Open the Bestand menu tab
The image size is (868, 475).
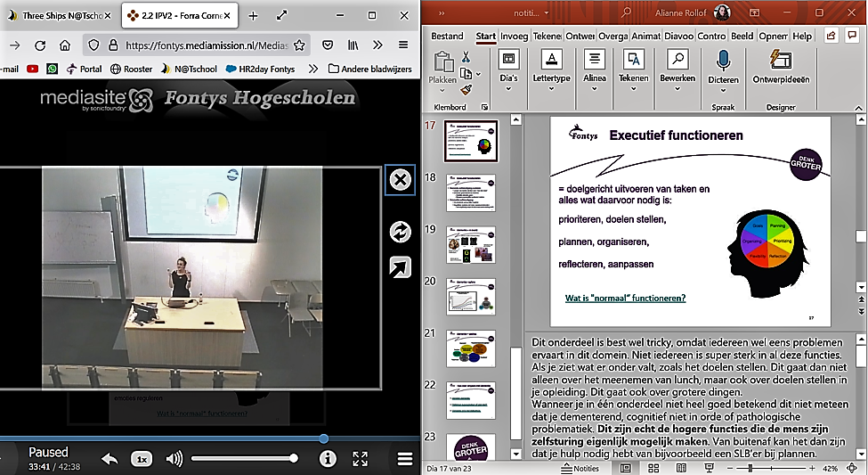[447, 37]
